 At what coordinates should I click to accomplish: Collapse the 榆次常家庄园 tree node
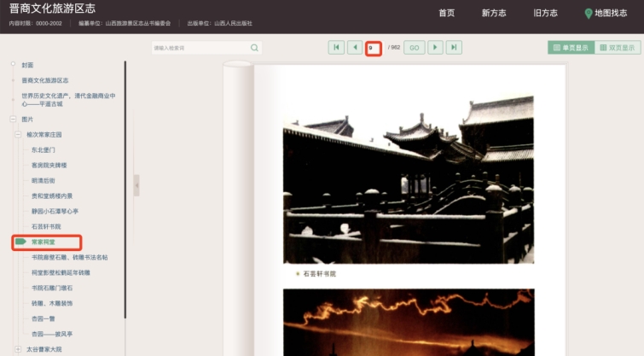pos(18,134)
